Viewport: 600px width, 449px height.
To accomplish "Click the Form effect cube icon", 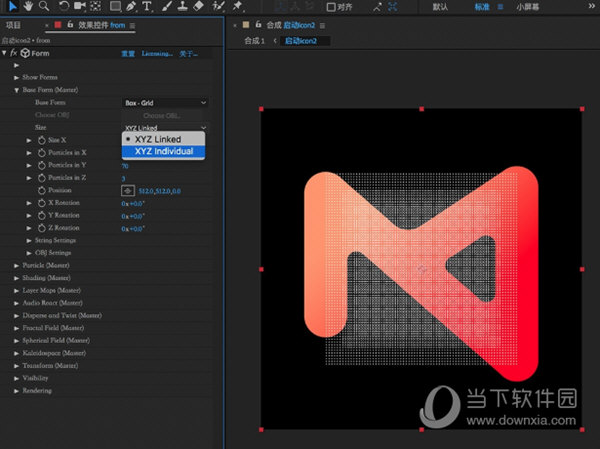I will [25, 53].
